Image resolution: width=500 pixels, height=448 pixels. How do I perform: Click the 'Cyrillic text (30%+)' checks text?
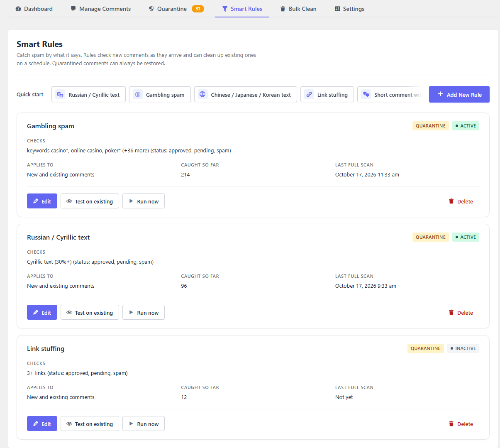pos(90,262)
